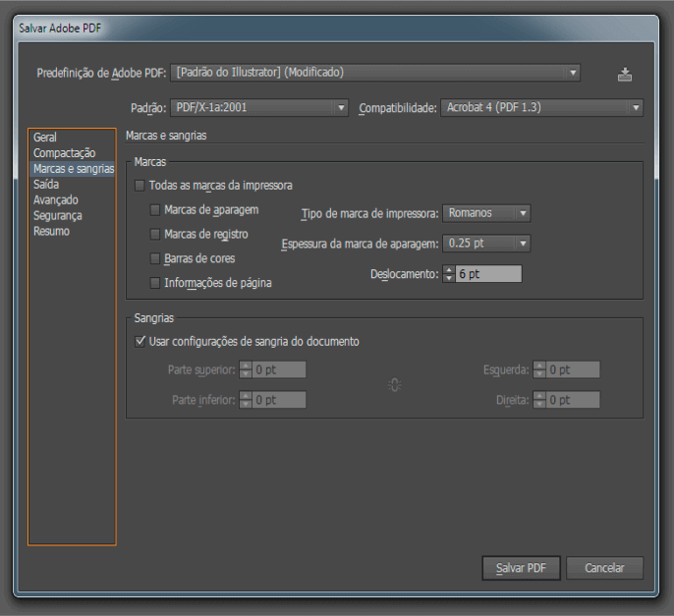Click the save PDF preset icon

click(624, 75)
